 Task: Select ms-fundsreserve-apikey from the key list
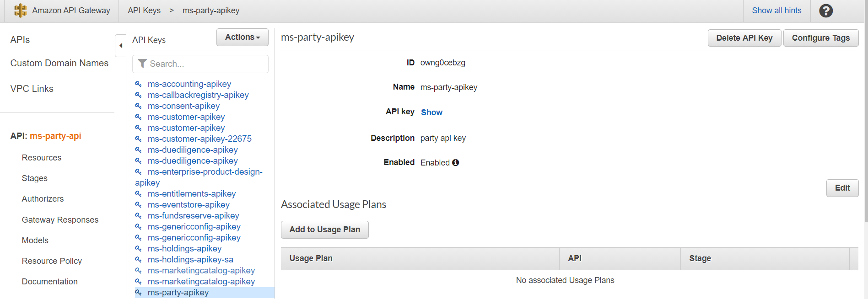tap(193, 216)
